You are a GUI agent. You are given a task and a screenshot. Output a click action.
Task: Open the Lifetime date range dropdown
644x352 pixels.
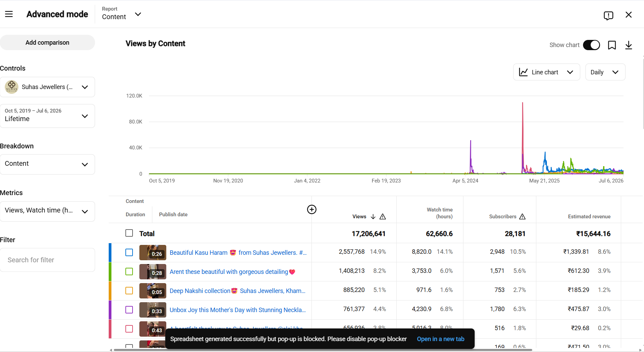click(x=47, y=116)
